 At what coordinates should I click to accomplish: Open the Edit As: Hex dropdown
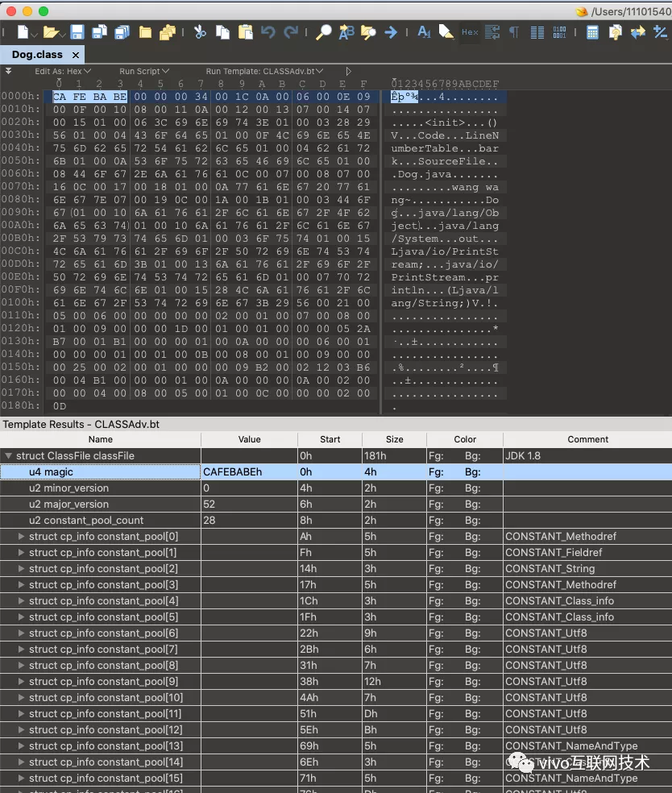tap(63, 71)
